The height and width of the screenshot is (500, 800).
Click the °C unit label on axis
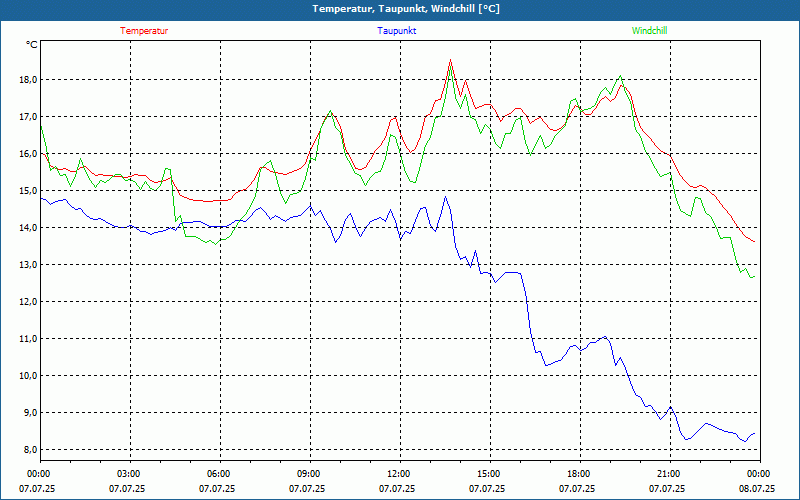(32, 45)
